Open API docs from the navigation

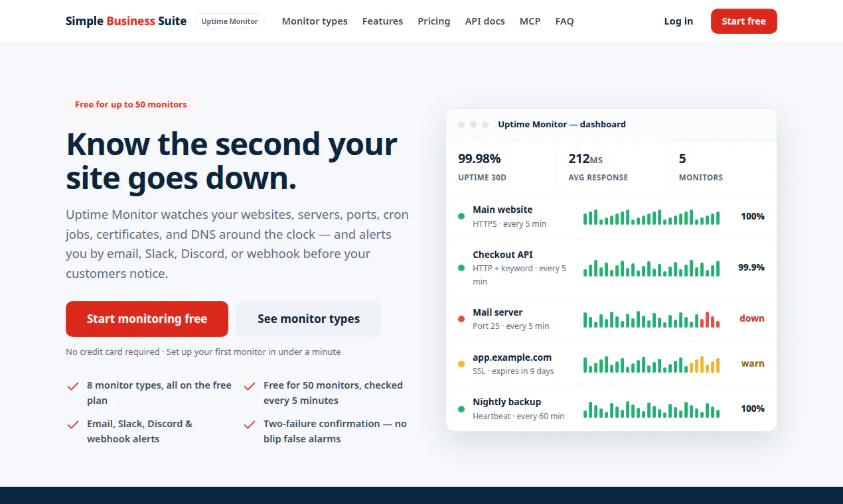pos(485,21)
